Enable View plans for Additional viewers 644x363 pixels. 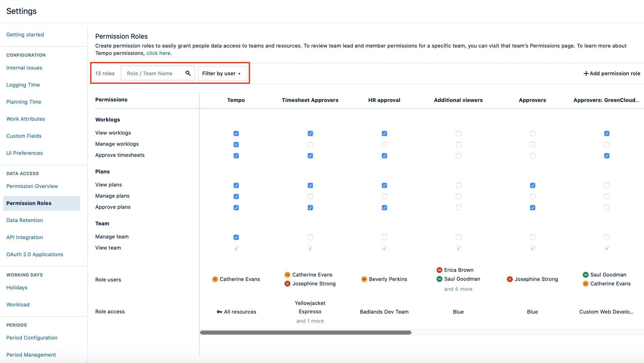(x=458, y=185)
